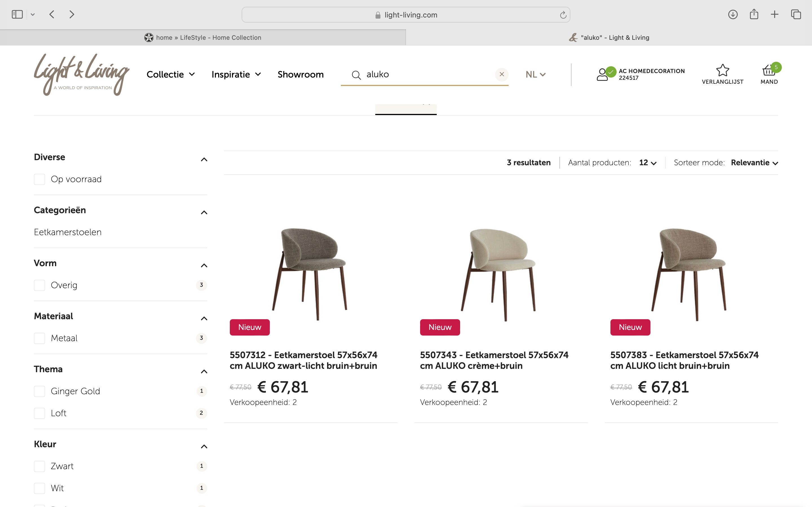
Task: Open the Eetkamerstoelen category link
Action: tap(68, 232)
